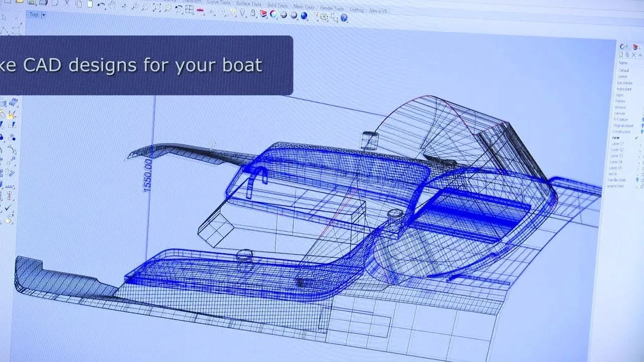Click the Print icon in toolbar
The image size is (644, 362).
point(43,3)
